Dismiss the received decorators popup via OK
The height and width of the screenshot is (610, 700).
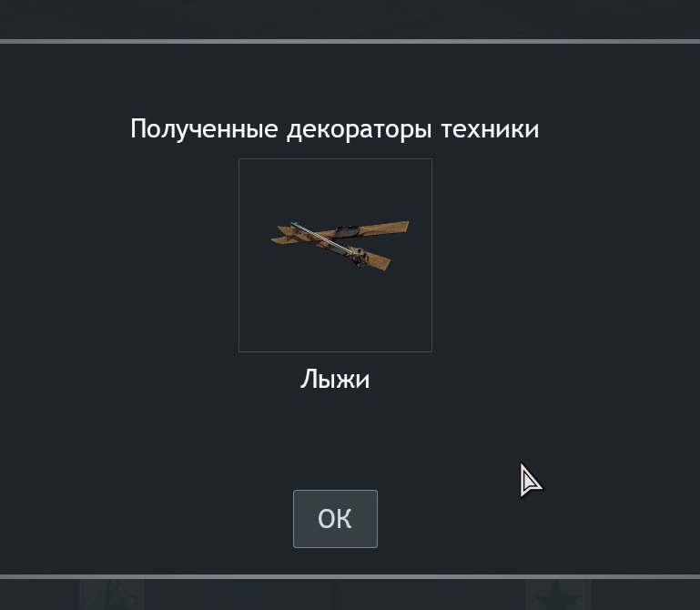pos(335,518)
